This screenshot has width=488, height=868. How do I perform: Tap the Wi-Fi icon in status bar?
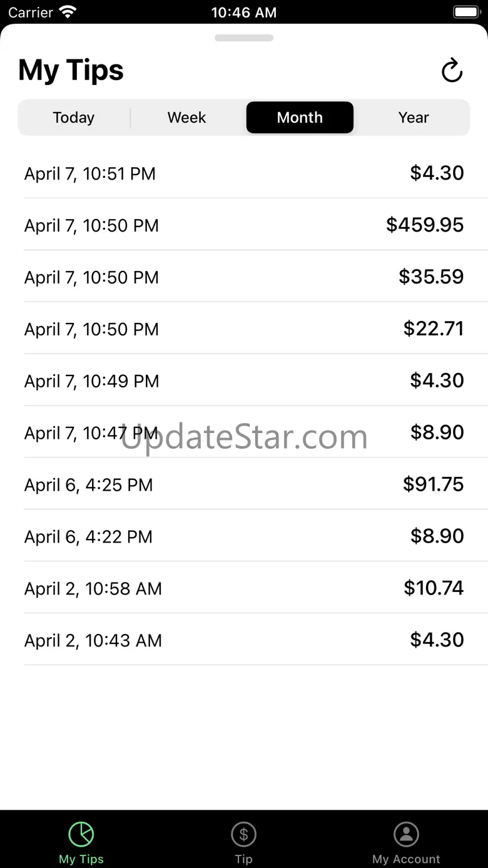point(67,12)
